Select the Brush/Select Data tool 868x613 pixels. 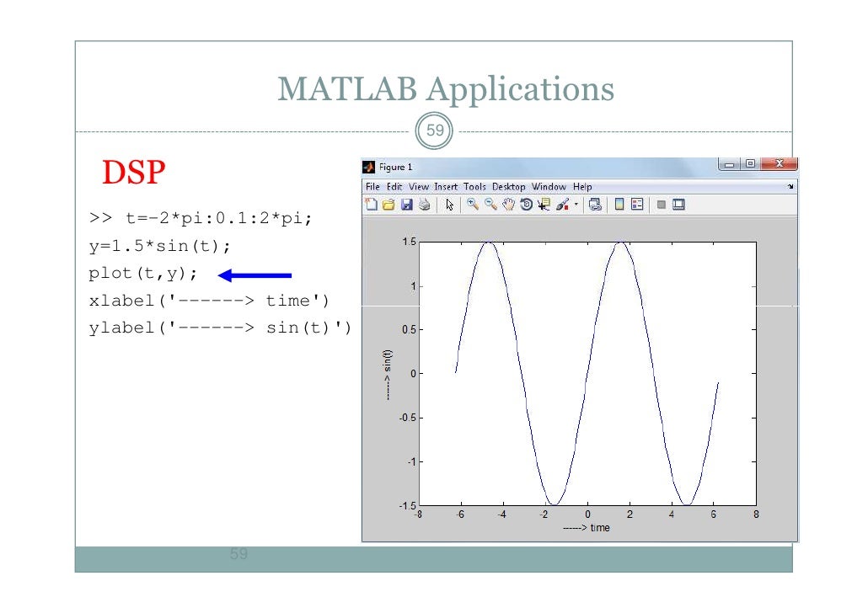562,205
